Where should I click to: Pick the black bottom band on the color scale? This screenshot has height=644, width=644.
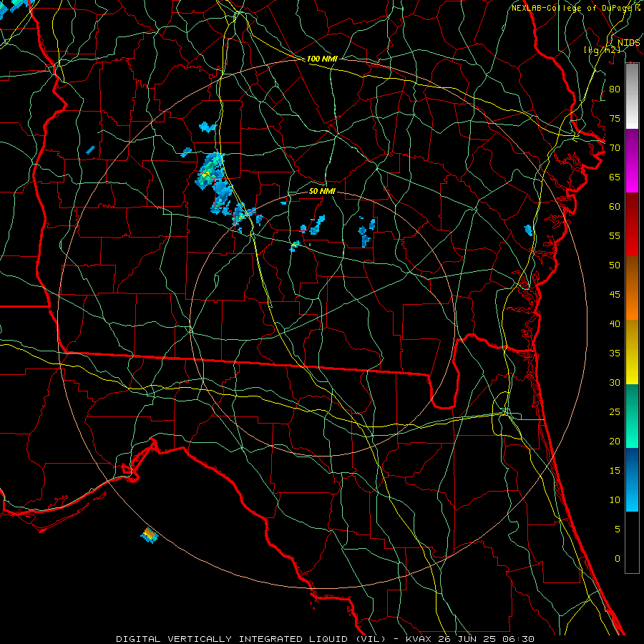coord(632,542)
